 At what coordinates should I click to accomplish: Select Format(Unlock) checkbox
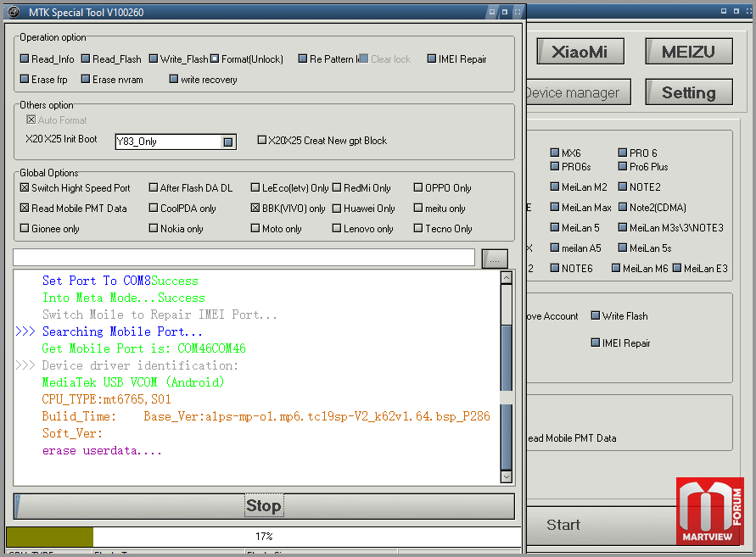215,58
